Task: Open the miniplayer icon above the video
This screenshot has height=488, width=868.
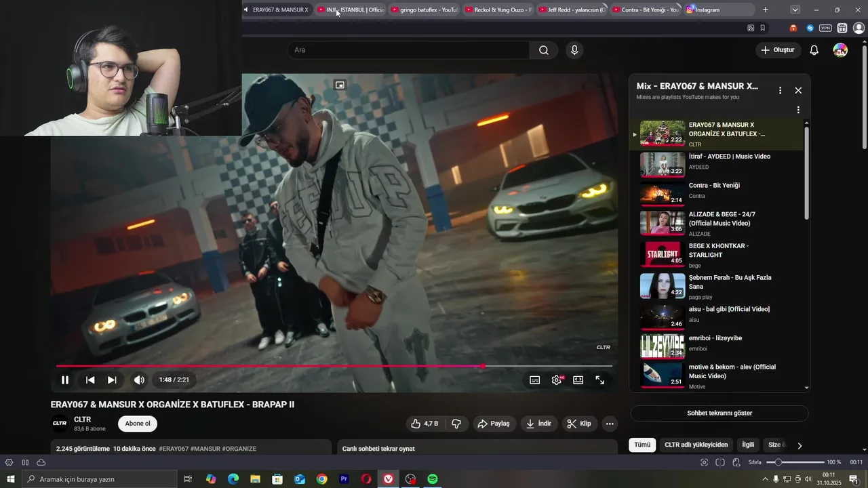Action: click(340, 85)
